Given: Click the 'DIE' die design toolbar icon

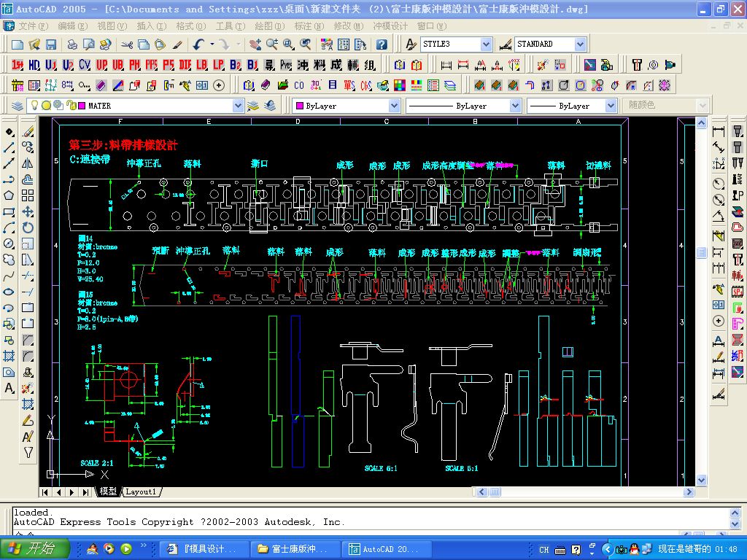Looking at the screenshot, I should pos(185,65).
